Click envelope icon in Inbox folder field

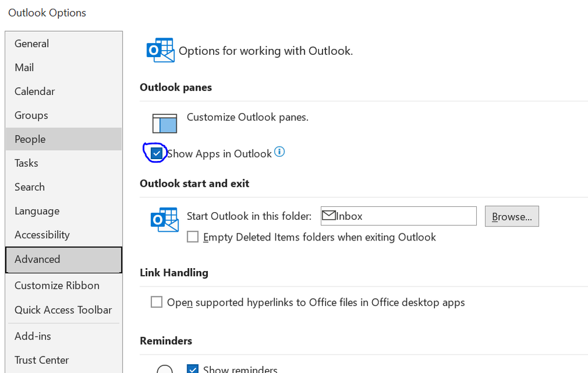click(328, 216)
